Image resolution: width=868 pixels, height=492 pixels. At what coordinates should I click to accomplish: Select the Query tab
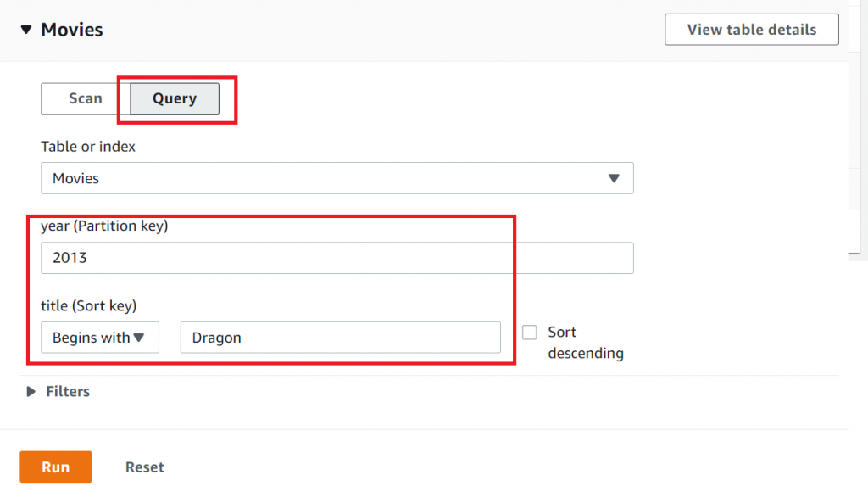pyautogui.click(x=175, y=98)
